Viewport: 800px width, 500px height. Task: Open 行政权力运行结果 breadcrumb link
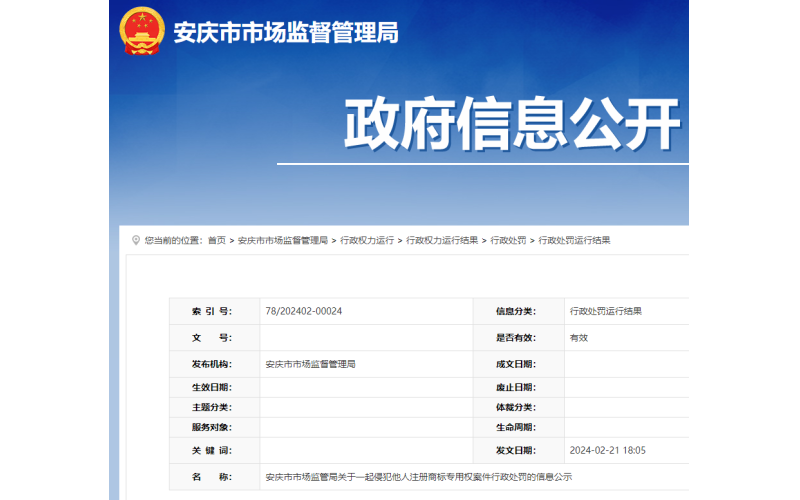point(442,241)
